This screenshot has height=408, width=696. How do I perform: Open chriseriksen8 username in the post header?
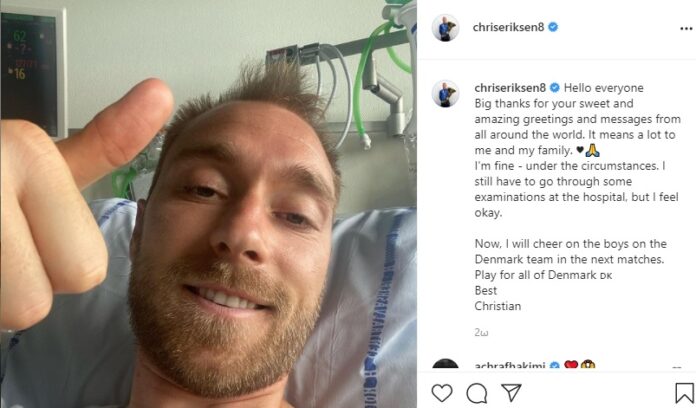508,28
